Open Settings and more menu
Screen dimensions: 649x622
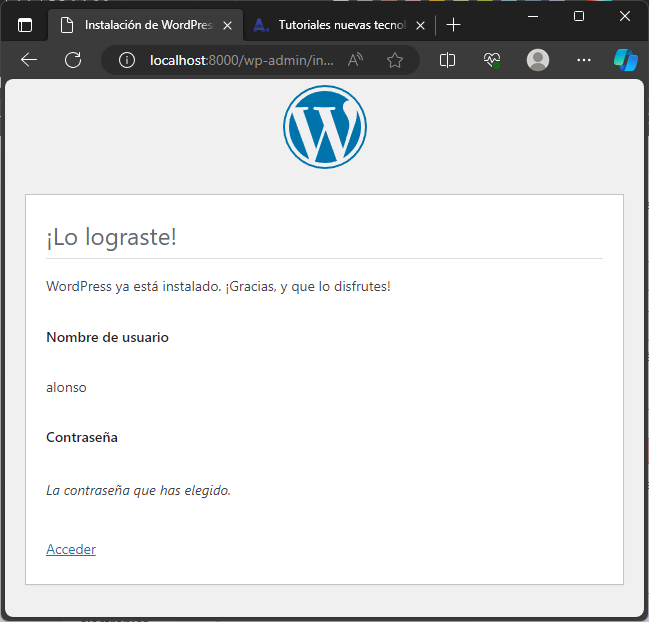point(584,60)
